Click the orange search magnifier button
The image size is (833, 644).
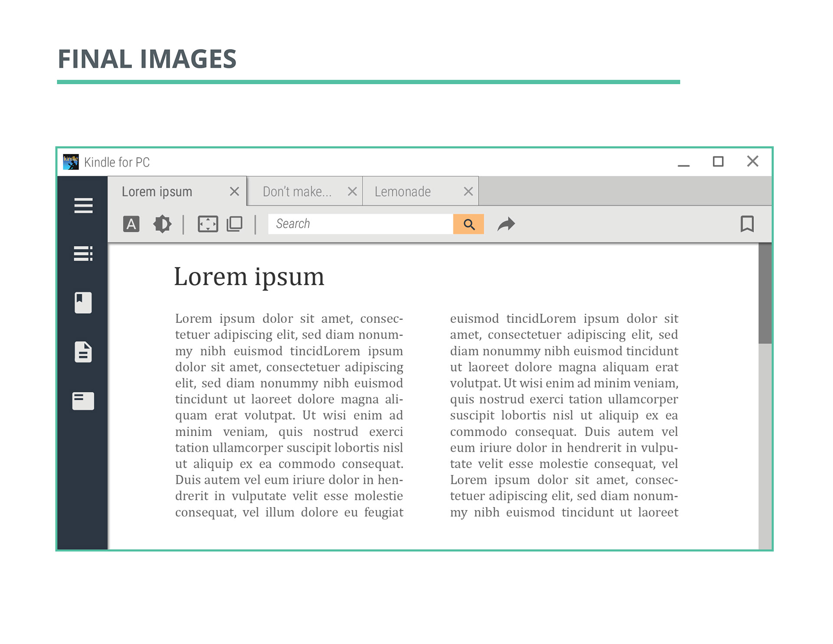pyautogui.click(x=469, y=224)
